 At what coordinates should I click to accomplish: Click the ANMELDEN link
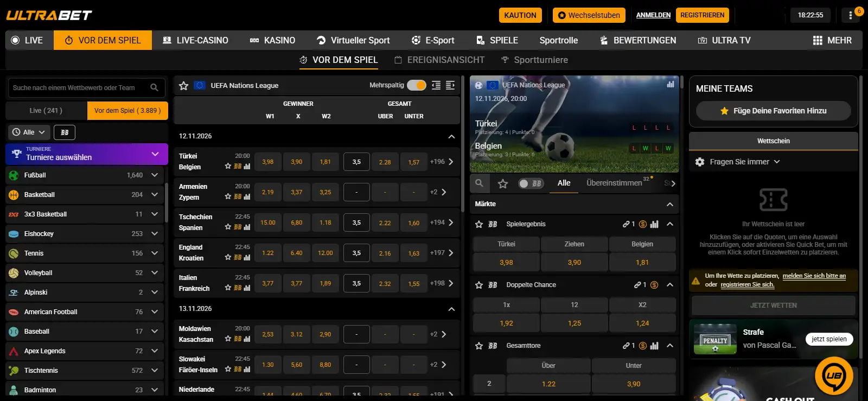point(653,15)
